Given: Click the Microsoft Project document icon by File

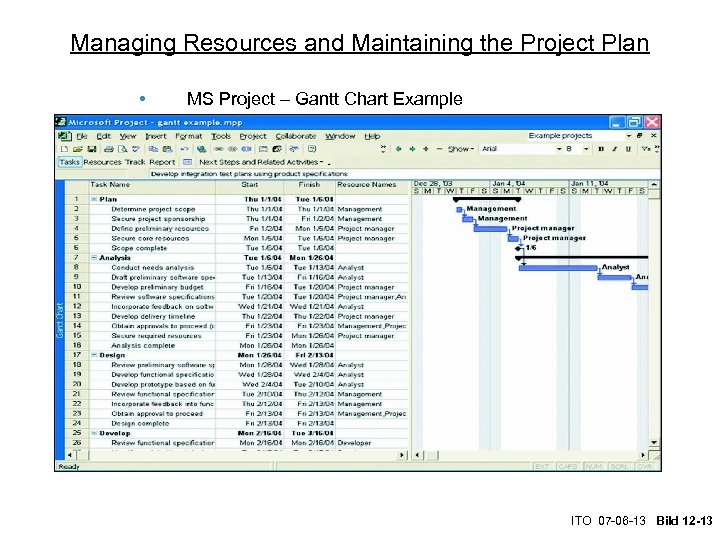Looking at the screenshot, I should [x=64, y=136].
